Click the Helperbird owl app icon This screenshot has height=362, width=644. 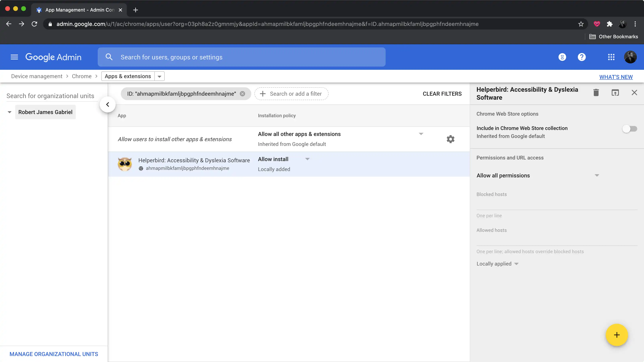pos(125,164)
